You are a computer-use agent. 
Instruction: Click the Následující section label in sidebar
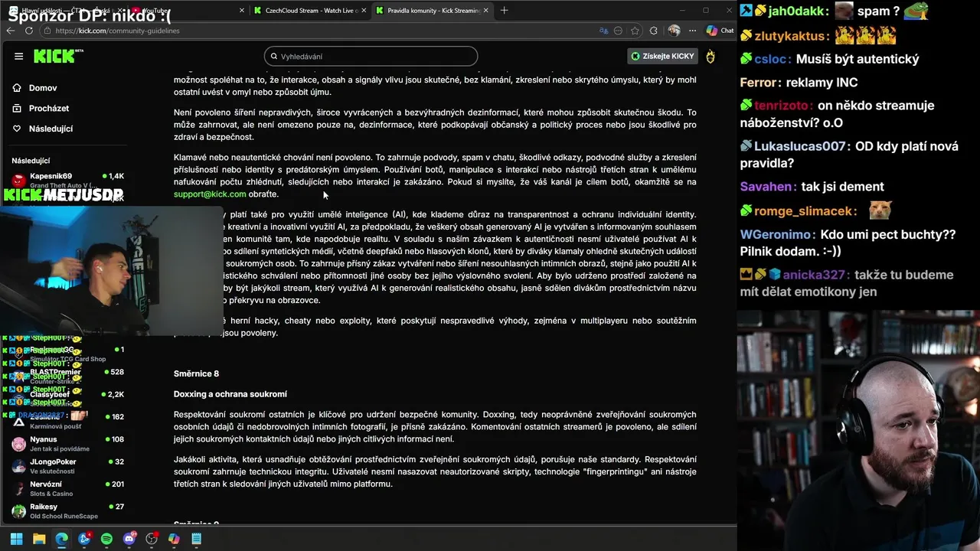pos(31,161)
